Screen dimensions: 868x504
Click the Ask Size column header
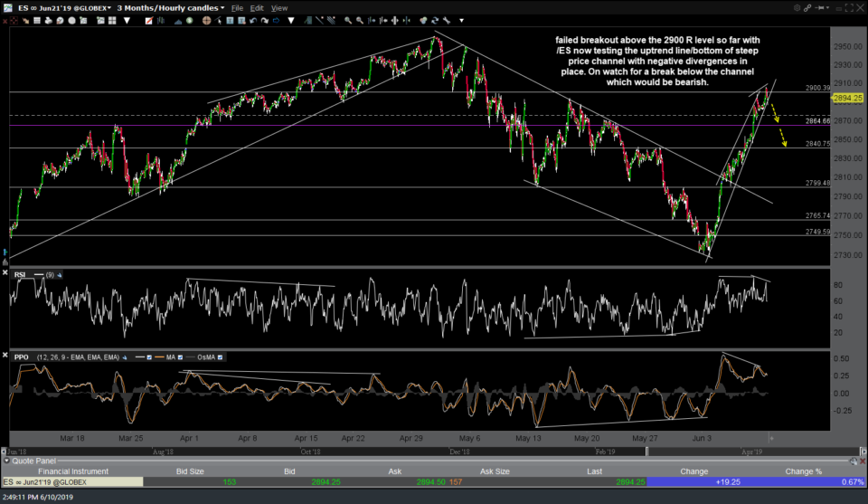point(495,471)
